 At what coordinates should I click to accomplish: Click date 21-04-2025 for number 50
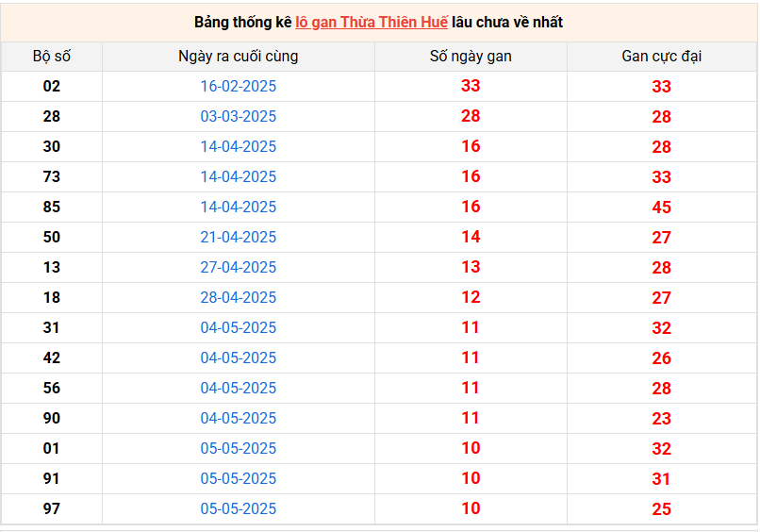click(238, 237)
